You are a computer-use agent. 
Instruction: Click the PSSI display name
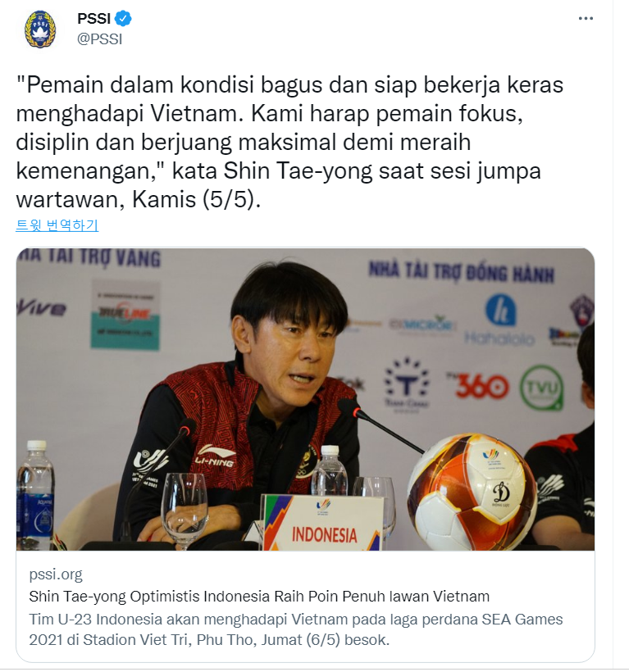[94, 19]
